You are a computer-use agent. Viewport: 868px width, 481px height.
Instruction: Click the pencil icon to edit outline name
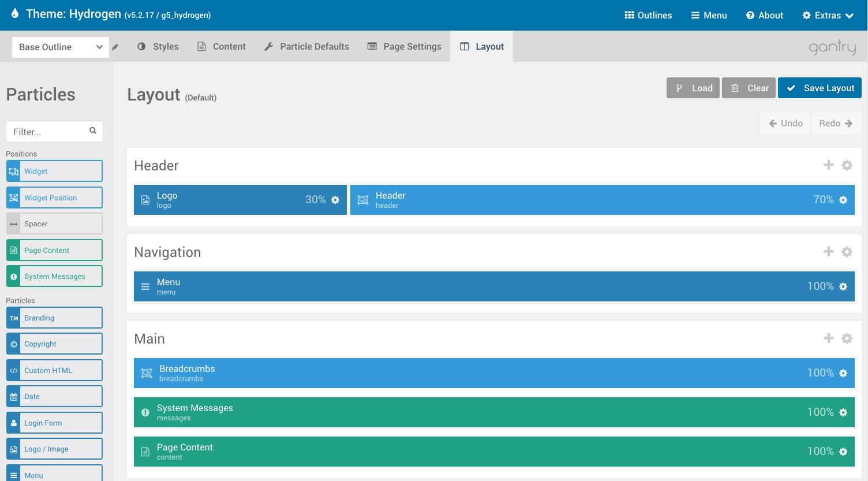click(115, 47)
